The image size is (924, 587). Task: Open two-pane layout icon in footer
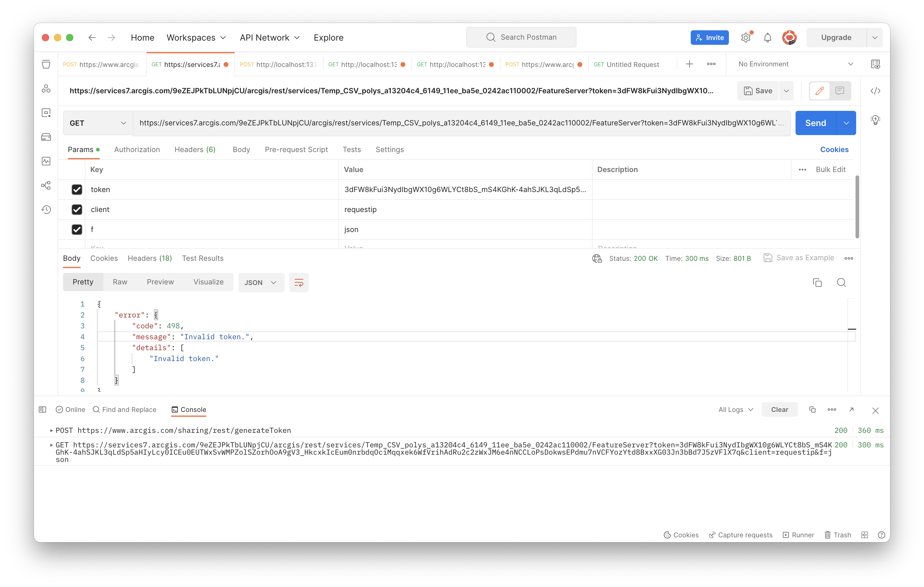click(x=865, y=535)
